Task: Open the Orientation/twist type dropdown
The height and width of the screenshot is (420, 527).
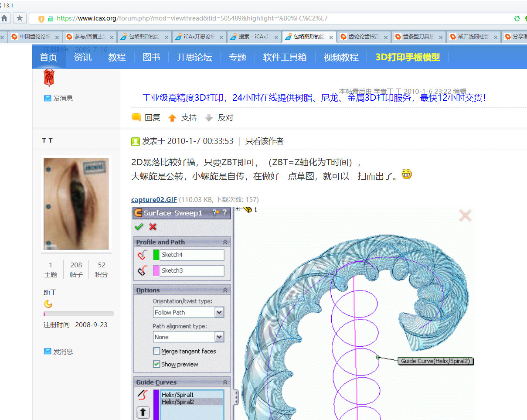Action: tap(219, 312)
